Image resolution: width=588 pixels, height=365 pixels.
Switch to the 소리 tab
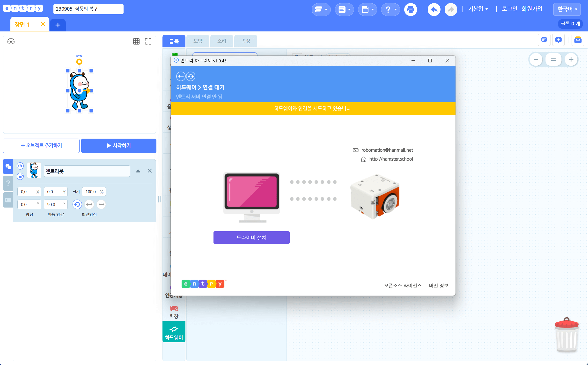coord(222,41)
